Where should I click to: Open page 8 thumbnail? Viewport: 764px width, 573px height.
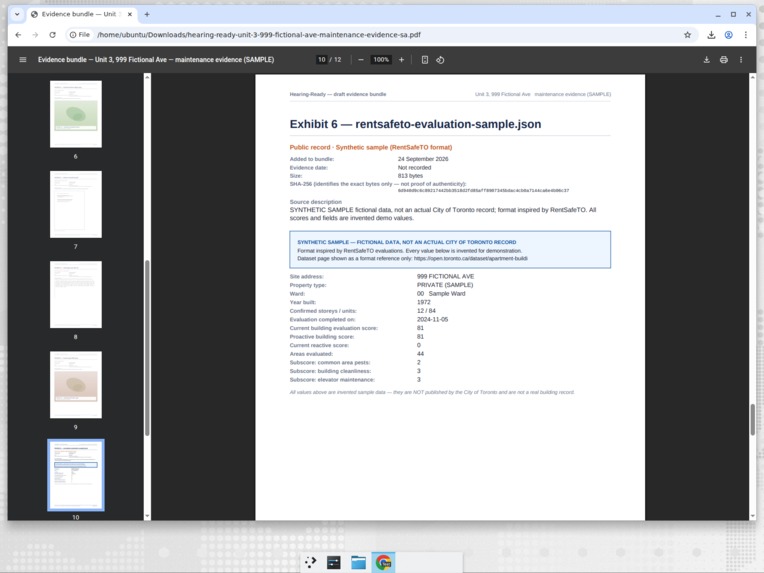click(x=76, y=294)
